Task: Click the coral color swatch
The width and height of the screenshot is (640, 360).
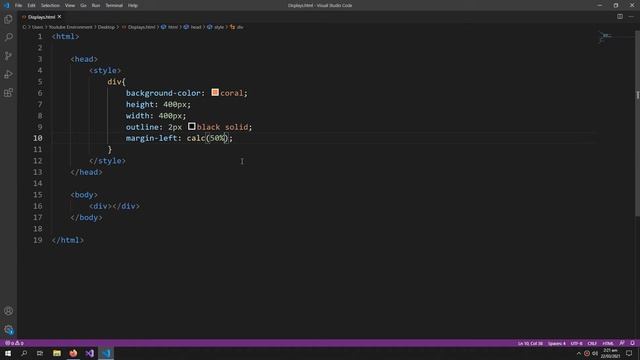Action: [x=215, y=92]
